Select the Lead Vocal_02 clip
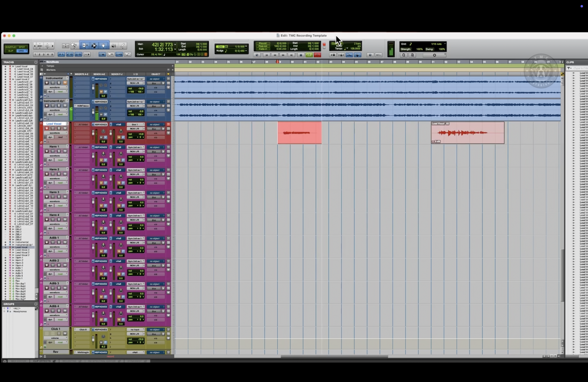Image resolution: width=588 pixels, height=382 pixels. coord(467,133)
